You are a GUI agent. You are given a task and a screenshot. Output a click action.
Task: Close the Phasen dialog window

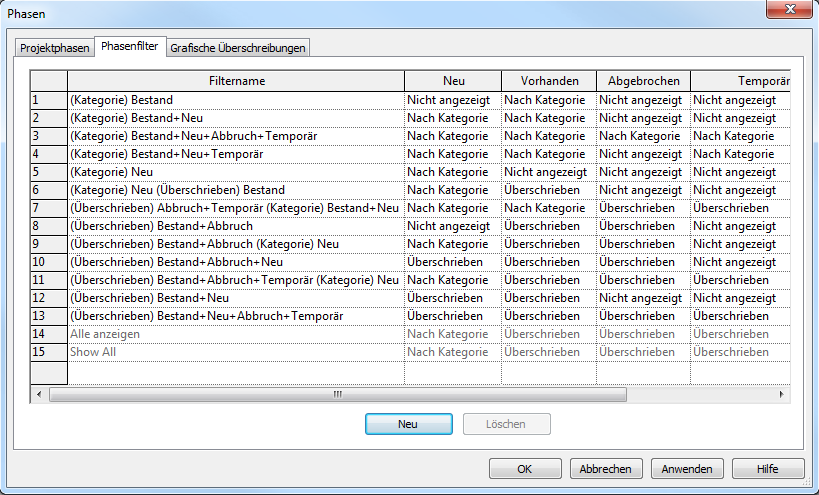(787, 13)
